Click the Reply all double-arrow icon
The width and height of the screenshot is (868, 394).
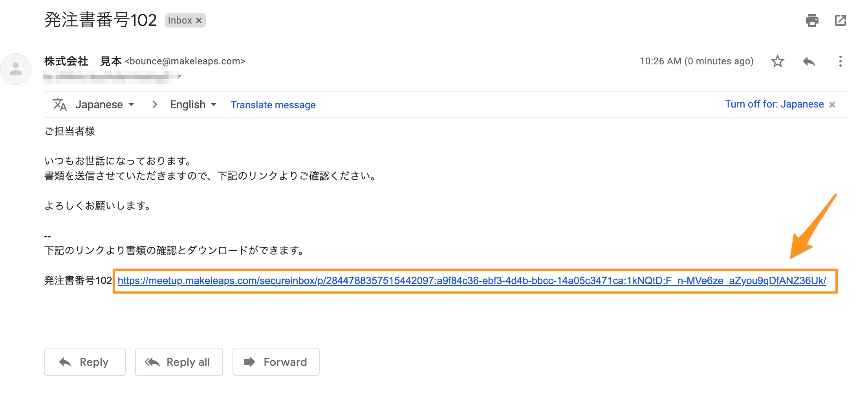pyautogui.click(x=153, y=362)
